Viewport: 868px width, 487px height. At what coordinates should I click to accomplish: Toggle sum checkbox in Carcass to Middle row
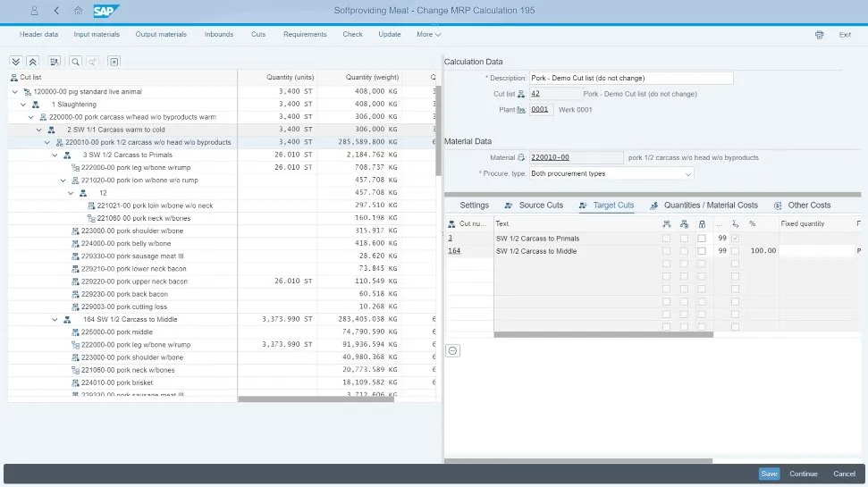click(735, 252)
